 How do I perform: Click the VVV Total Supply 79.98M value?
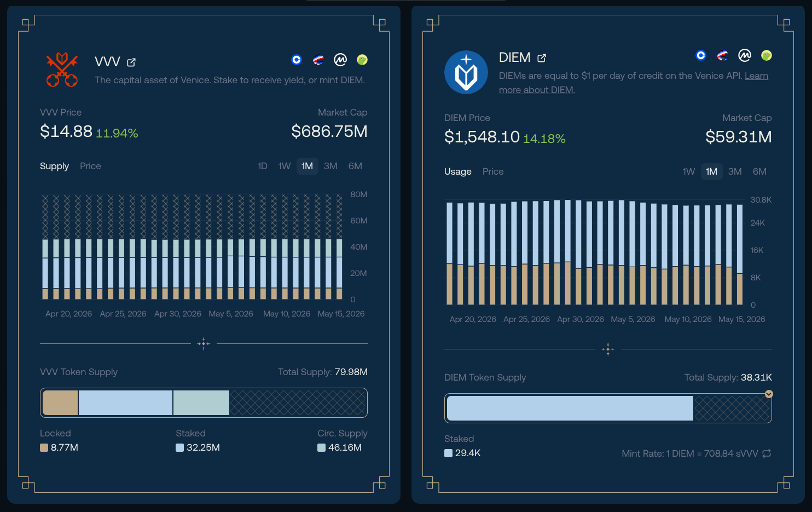[x=351, y=372]
